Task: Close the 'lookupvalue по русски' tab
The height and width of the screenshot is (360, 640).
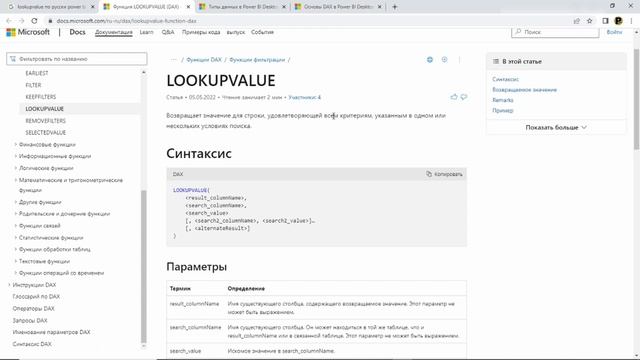Action: pyautogui.click(x=93, y=7)
